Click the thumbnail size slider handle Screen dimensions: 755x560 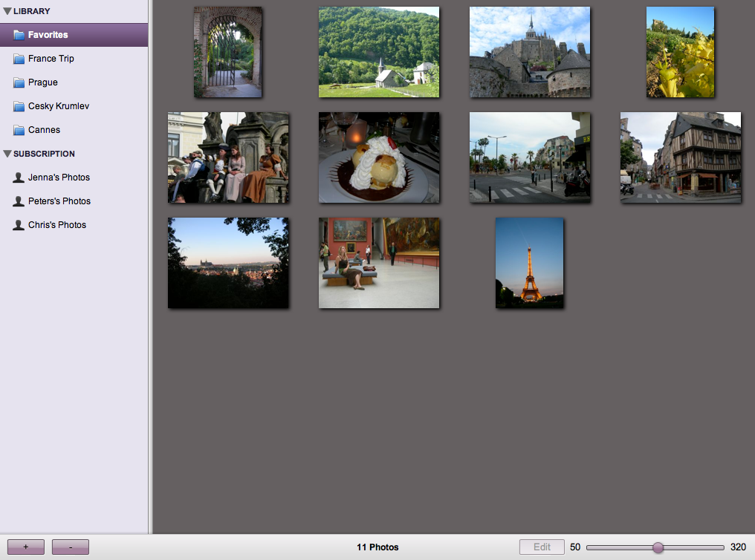pyautogui.click(x=658, y=547)
